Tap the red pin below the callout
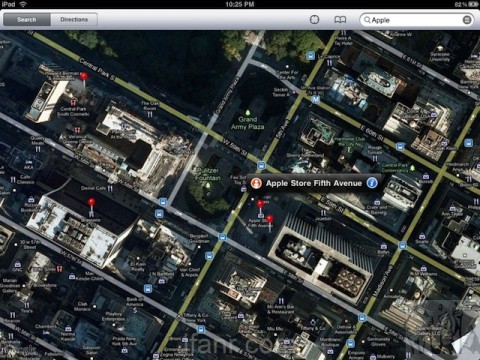This screenshot has height=360, width=480. (x=260, y=204)
